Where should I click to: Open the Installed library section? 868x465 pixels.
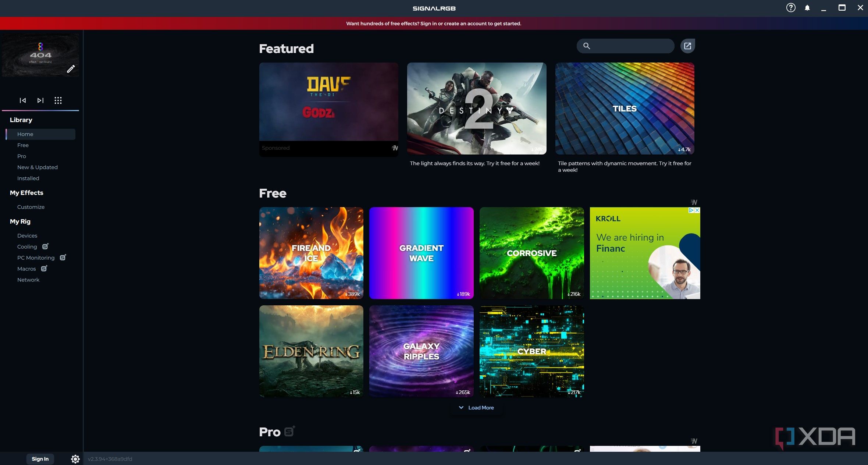(x=28, y=178)
